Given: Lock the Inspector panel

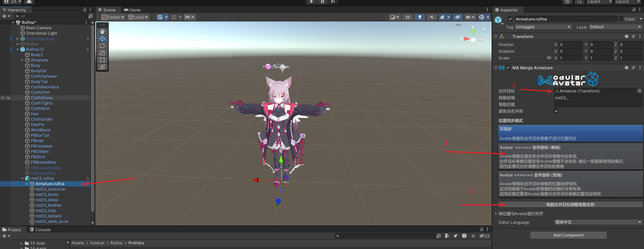Looking at the screenshot, I should (634, 10).
